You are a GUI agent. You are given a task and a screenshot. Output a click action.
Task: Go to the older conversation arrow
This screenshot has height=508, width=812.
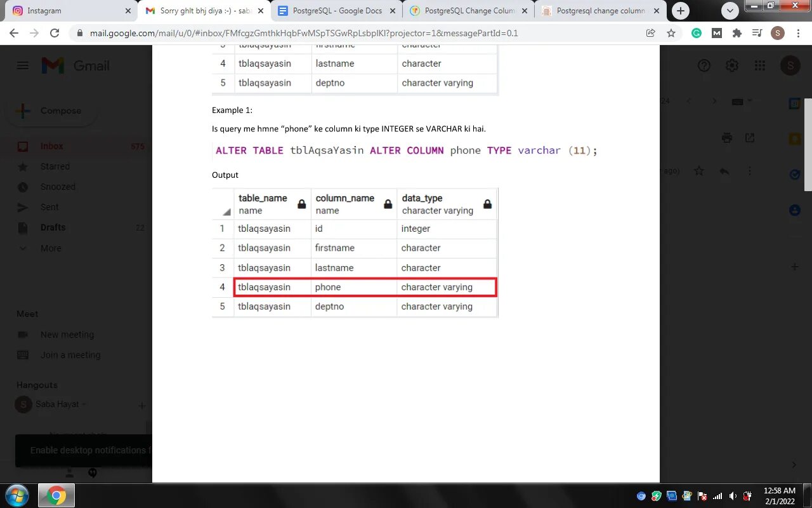(x=714, y=101)
